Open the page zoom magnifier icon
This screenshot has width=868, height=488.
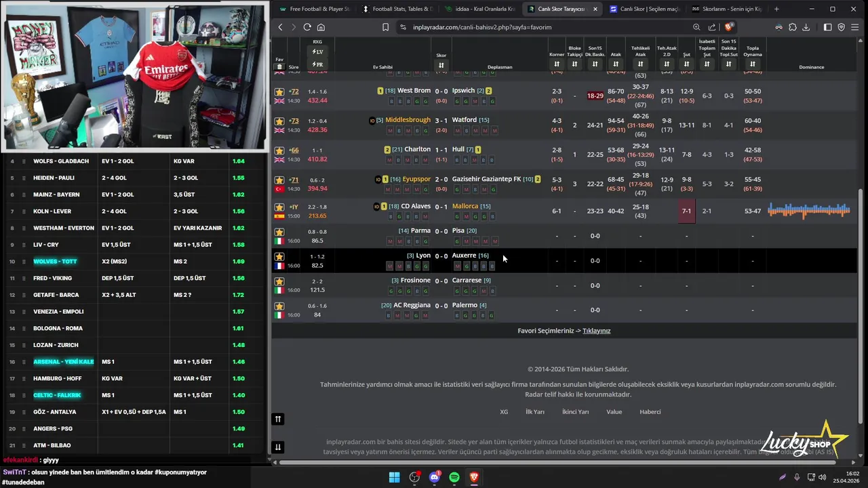point(696,27)
